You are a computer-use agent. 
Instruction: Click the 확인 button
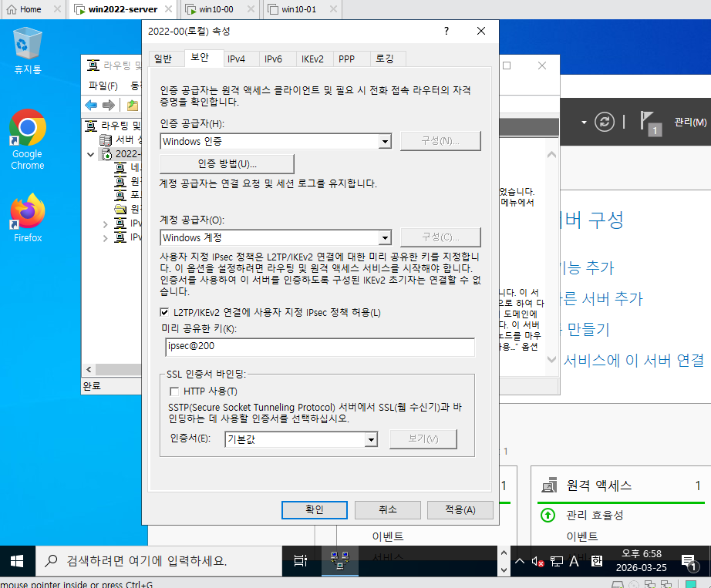pos(314,510)
